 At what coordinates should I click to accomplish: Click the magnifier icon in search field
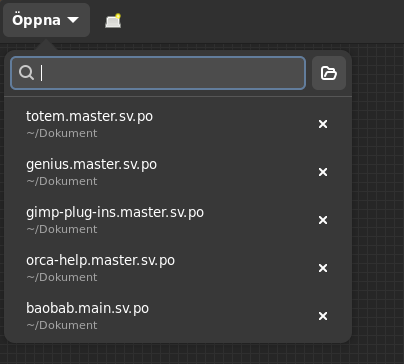(26, 72)
